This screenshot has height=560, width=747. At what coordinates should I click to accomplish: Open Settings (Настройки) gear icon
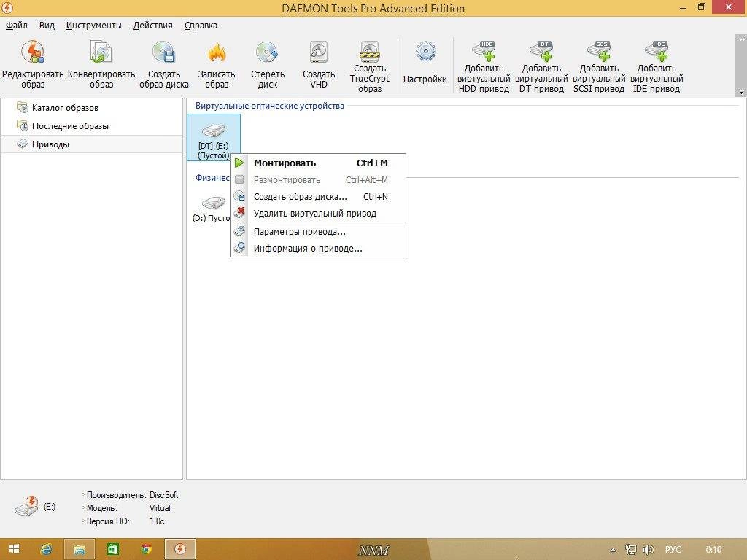(425, 63)
